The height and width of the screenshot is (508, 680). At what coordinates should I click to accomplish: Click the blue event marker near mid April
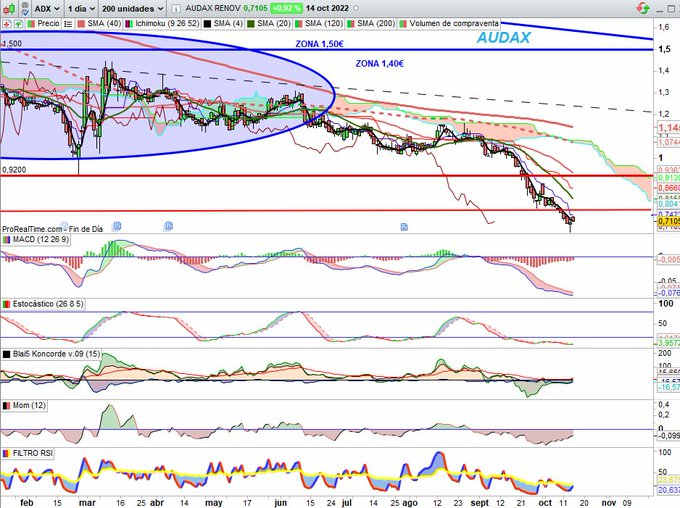[x=169, y=226]
